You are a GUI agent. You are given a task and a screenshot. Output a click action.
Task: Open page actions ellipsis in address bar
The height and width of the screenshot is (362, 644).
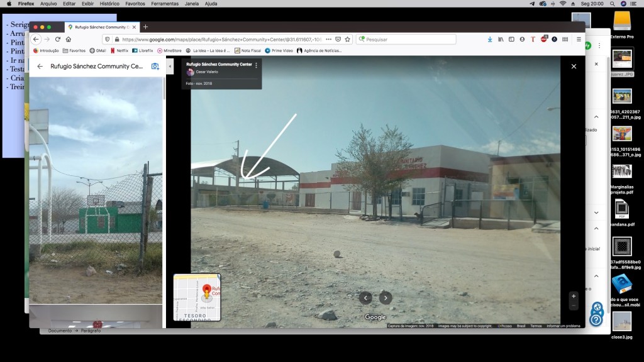tap(328, 39)
